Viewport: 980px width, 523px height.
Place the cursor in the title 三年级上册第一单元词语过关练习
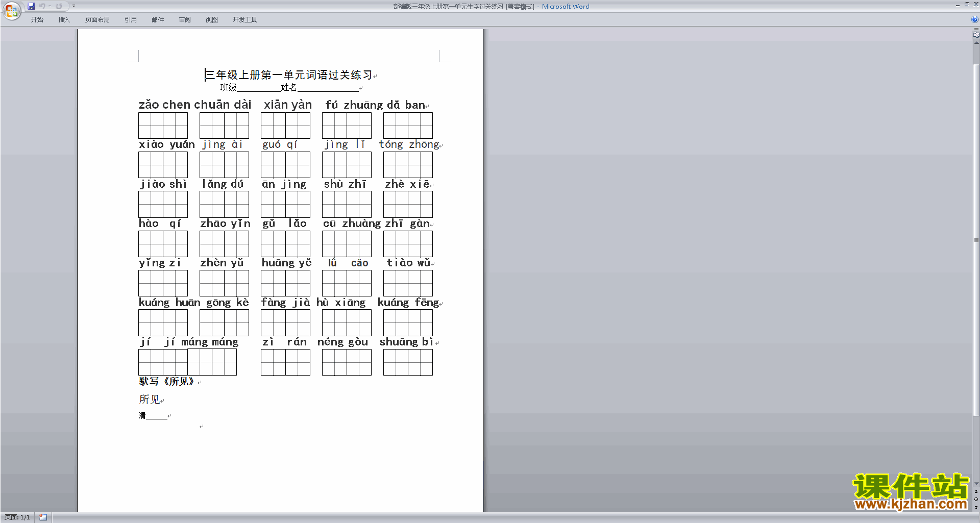[289, 75]
